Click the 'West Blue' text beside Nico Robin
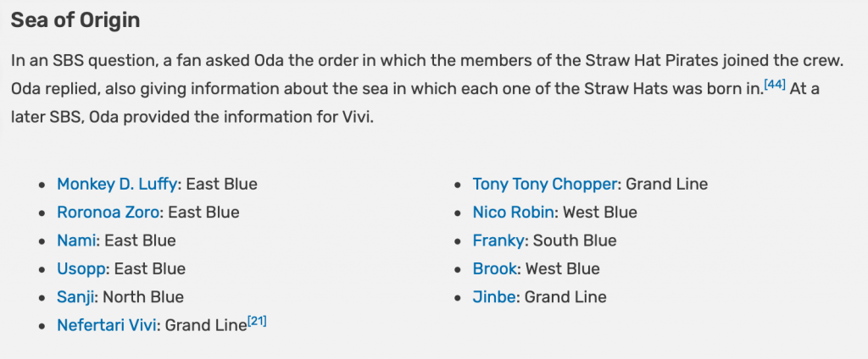 tap(600, 213)
